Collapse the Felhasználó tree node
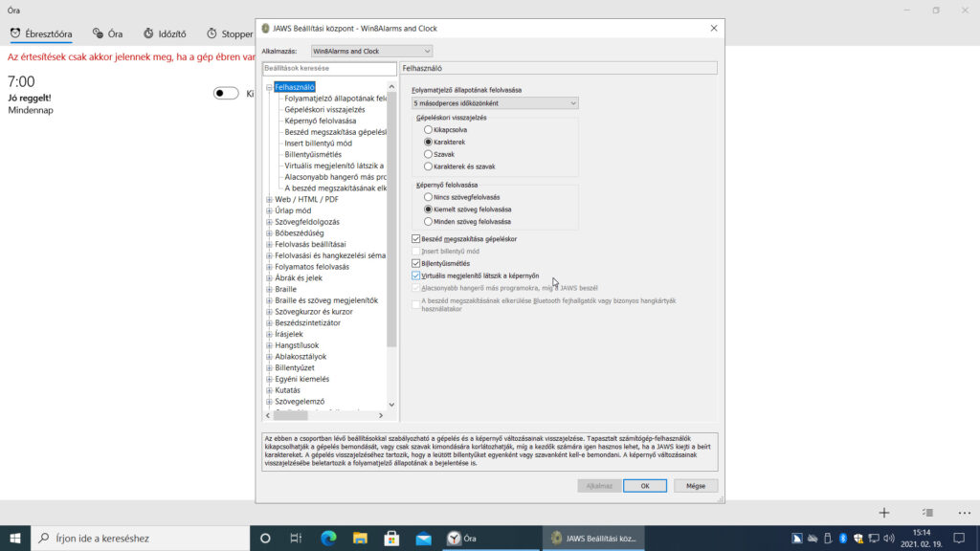Viewport: 980px width, 551px height. [269, 87]
